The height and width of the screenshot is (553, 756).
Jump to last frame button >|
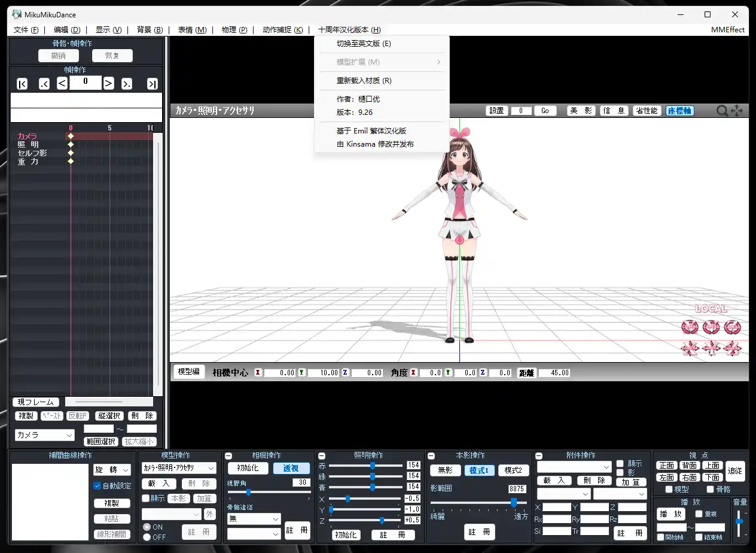(x=153, y=84)
